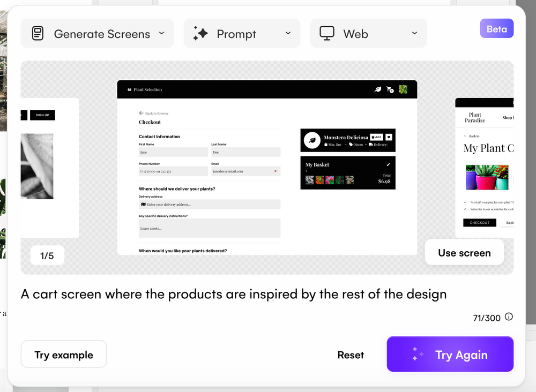Check the newsletter subscription checkbox
The height and width of the screenshot is (392, 536).
tap(465, 209)
